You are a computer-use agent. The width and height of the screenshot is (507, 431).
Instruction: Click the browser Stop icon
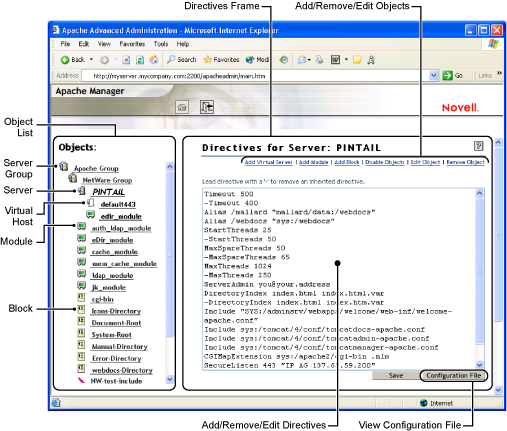(x=126, y=60)
